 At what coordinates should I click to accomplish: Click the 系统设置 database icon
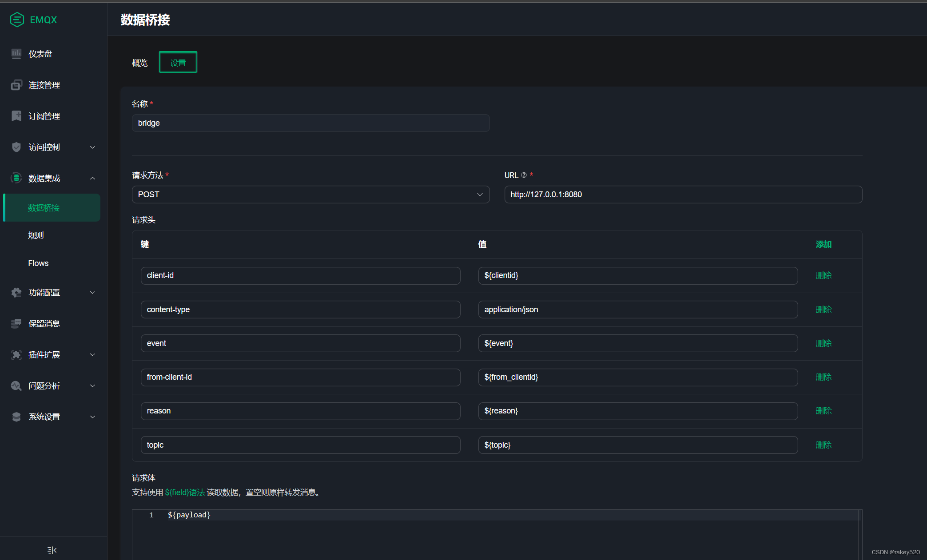(16, 417)
